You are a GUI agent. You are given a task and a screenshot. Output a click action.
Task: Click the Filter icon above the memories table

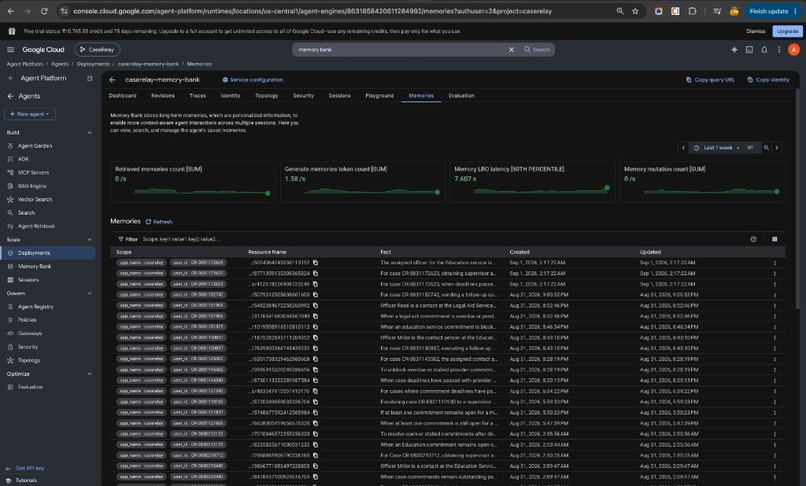(121, 239)
